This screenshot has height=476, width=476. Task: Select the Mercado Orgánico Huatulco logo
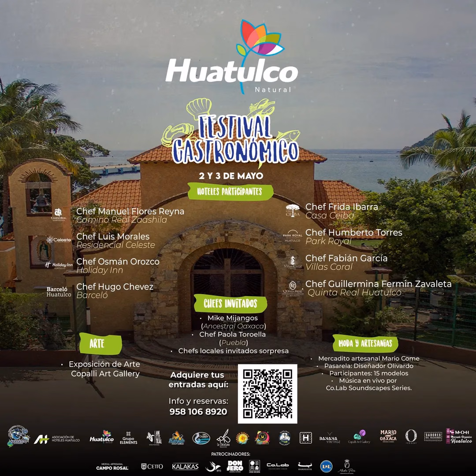(x=459, y=436)
